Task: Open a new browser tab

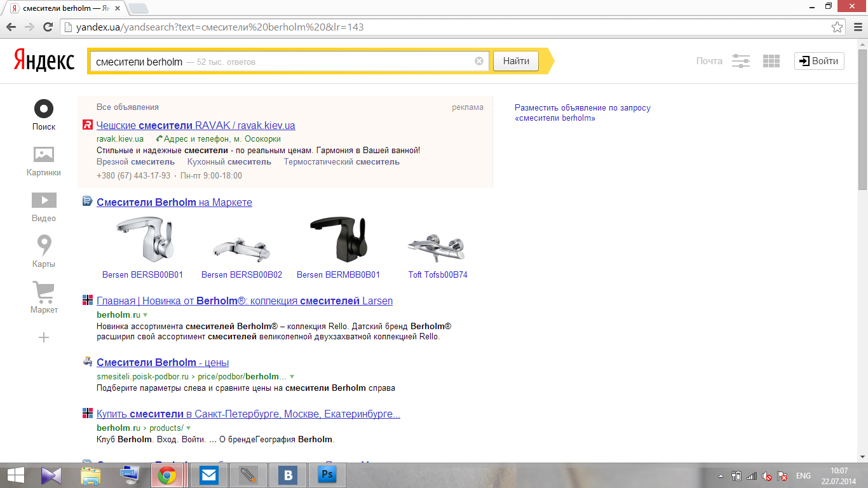Action: pyautogui.click(x=139, y=9)
